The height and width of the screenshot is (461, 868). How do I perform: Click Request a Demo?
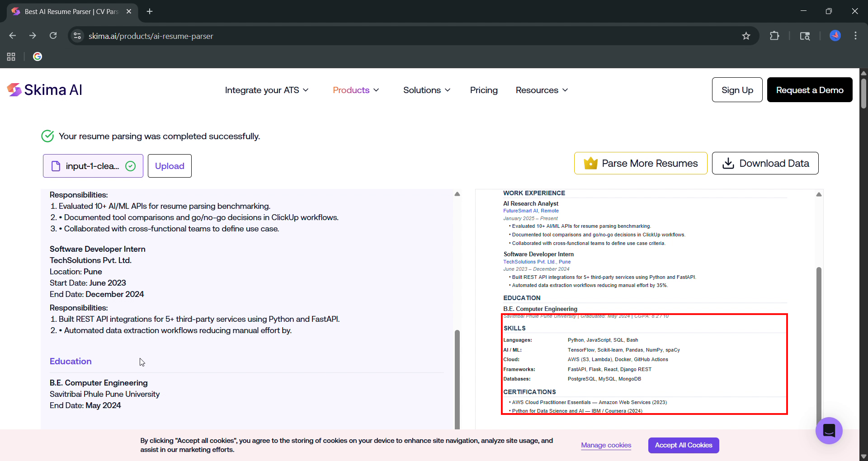click(810, 89)
